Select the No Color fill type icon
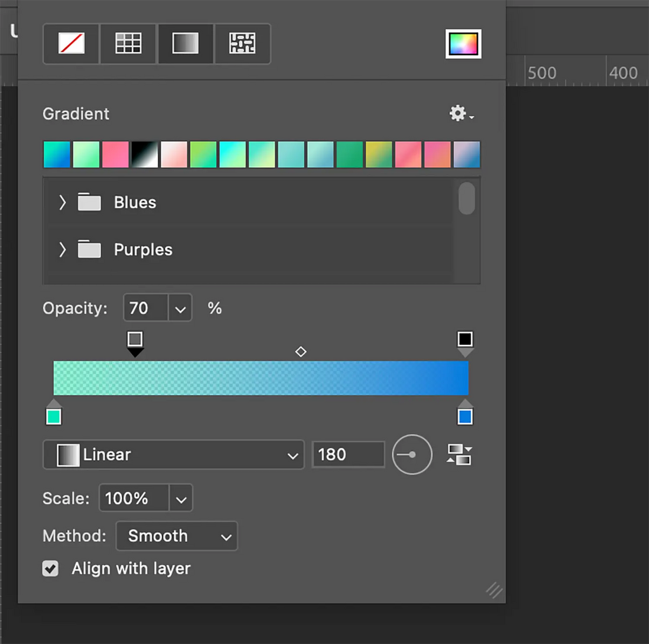This screenshot has height=644, width=649. [x=71, y=44]
